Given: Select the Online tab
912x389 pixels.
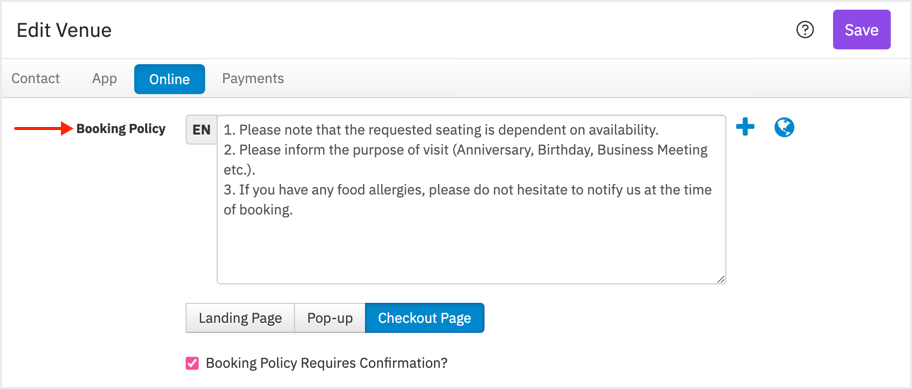Looking at the screenshot, I should tap(169, 79).
